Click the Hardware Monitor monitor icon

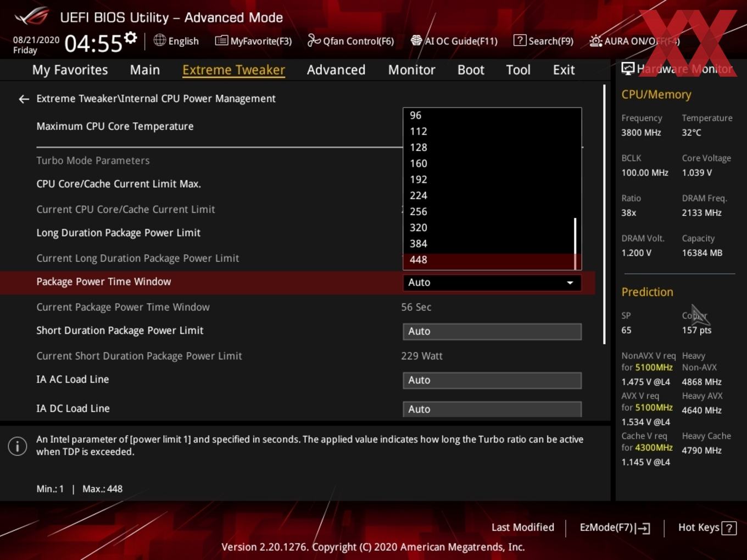click(628, 69)
